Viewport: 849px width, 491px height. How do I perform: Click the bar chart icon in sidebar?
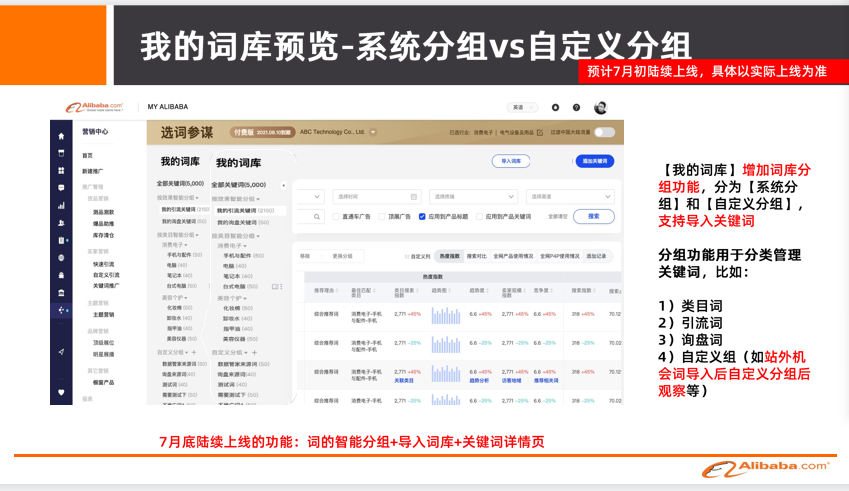pos(61,205)
